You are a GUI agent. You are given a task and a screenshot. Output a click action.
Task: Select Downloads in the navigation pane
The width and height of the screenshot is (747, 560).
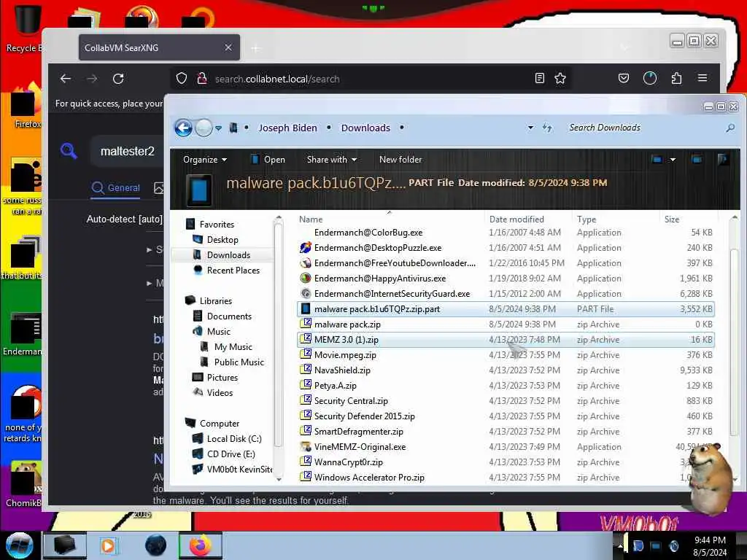coord(228,254)
